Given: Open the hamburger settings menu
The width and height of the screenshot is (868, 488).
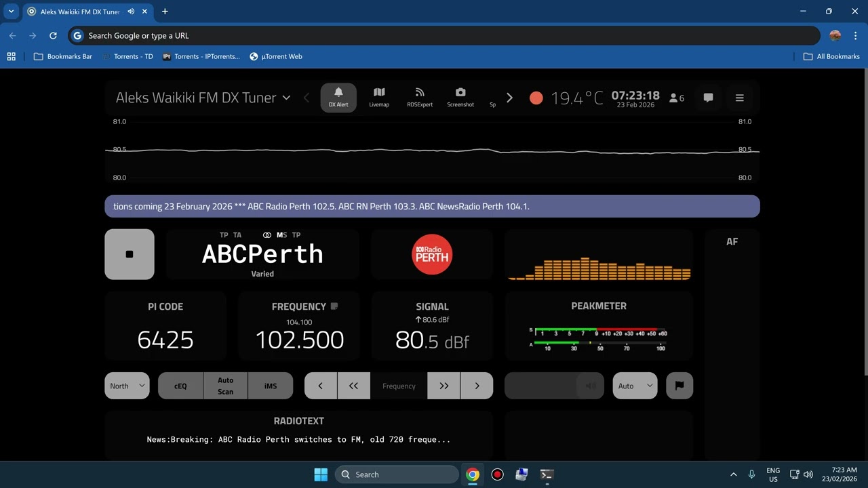Looking at the screenshot, I should tap(740, 98).
